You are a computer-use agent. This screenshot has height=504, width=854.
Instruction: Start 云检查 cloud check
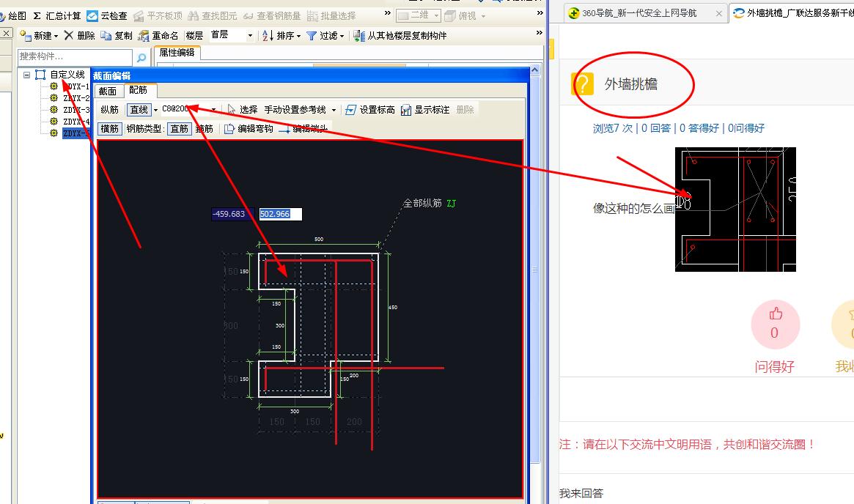pos(107,16)
